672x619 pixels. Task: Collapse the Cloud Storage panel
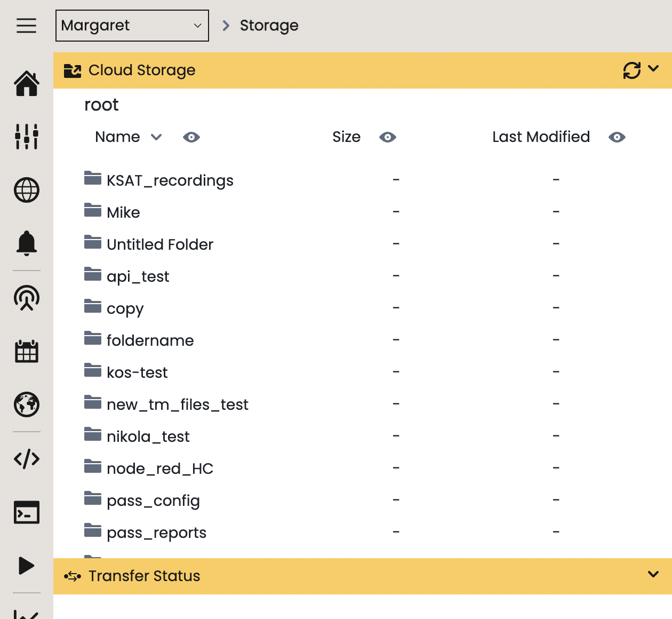point(653,69)
